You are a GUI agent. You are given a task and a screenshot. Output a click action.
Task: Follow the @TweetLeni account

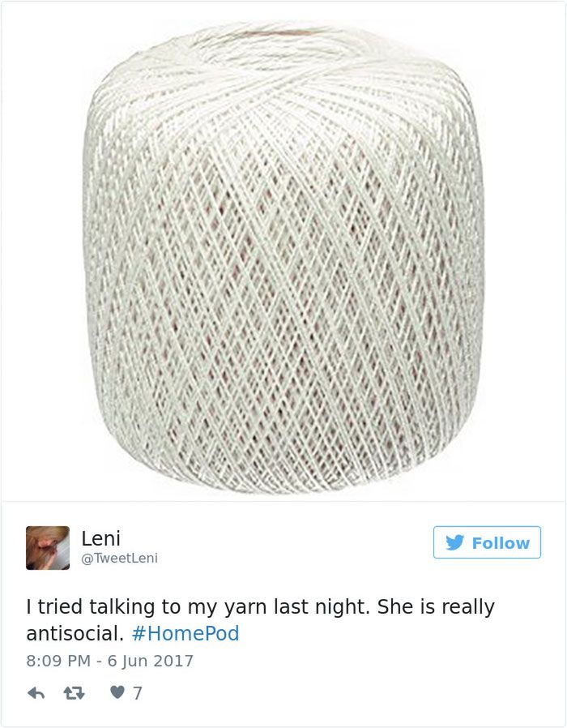coord(487,542)
